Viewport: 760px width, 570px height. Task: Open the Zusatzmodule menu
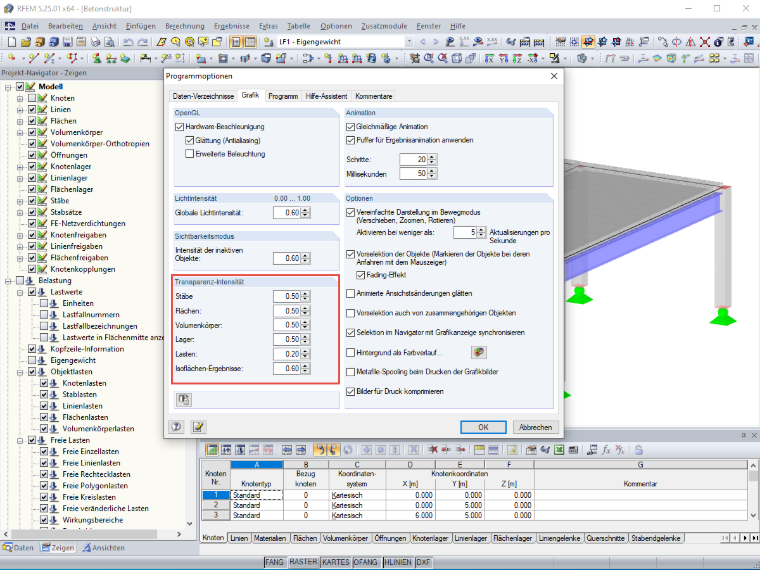pos(384,26)
